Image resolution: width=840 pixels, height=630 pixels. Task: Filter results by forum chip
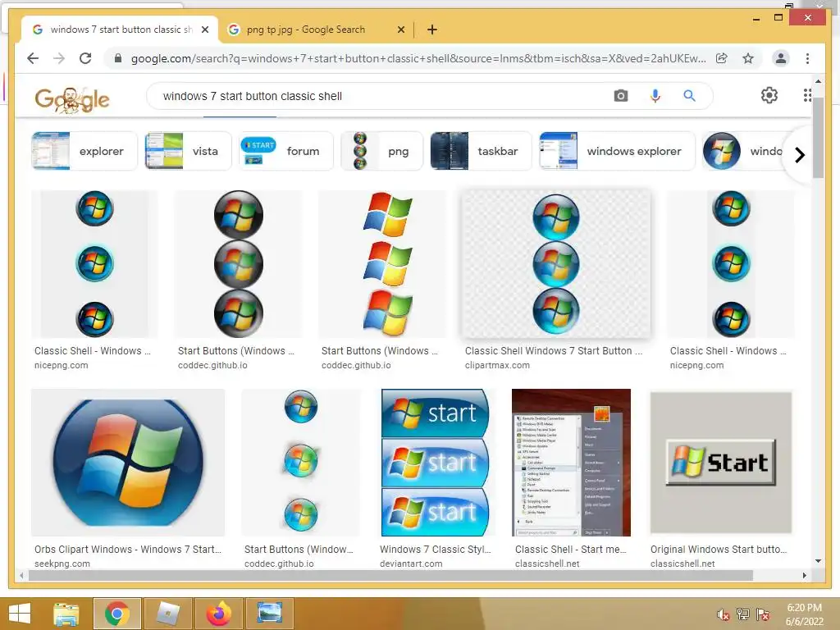pos(285,151)
